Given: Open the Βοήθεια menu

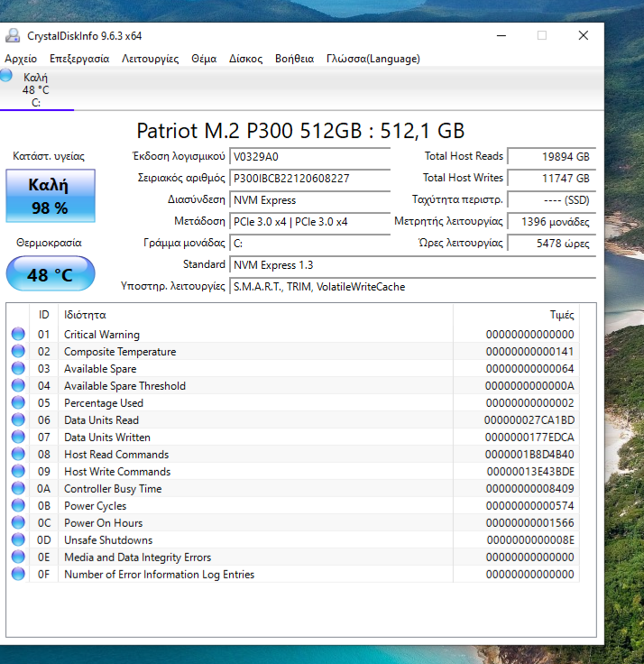Looking at the screenshot, I should click(x=294, y=59).
